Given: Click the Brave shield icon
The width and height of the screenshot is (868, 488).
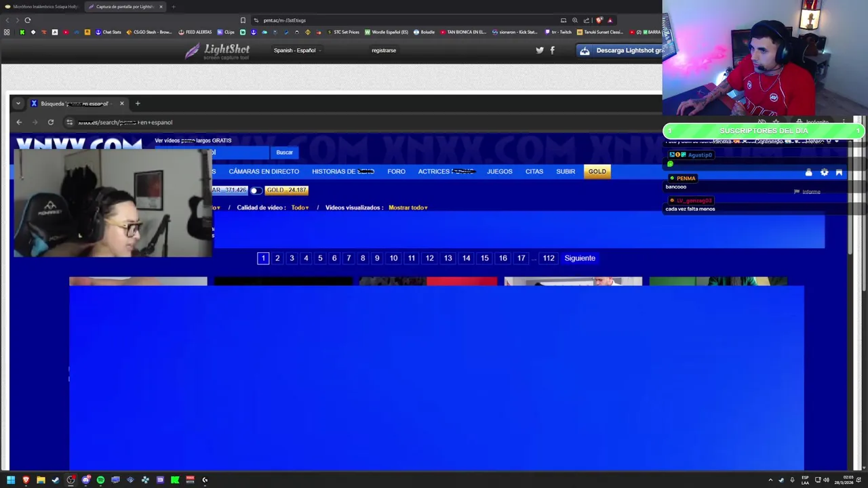Looking at the screenshot, I should [x=599, y=20].
